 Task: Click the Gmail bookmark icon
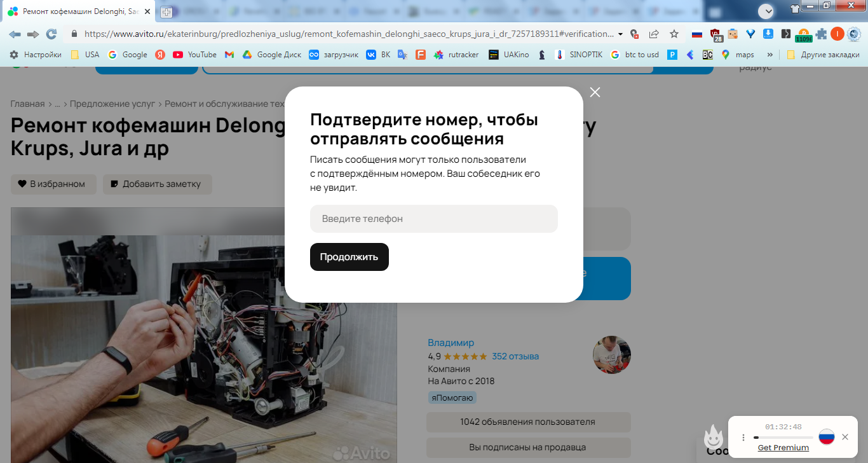pyautogui.click(x=229, y=55)
